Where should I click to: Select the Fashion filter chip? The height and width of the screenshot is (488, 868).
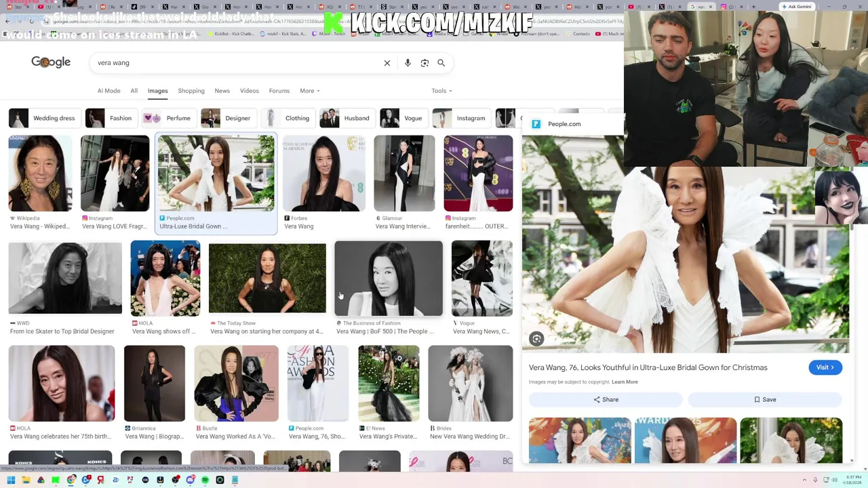click(x=111, y=118)
